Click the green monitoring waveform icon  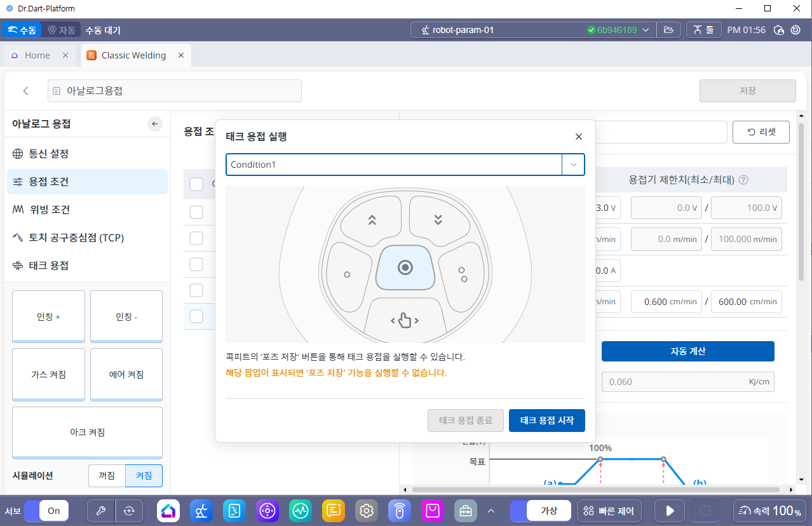click(x=300, y=511)
